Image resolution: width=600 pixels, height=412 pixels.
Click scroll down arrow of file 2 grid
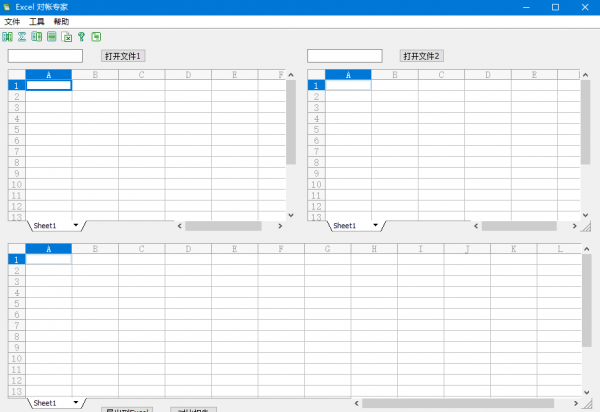coord(585,215)
